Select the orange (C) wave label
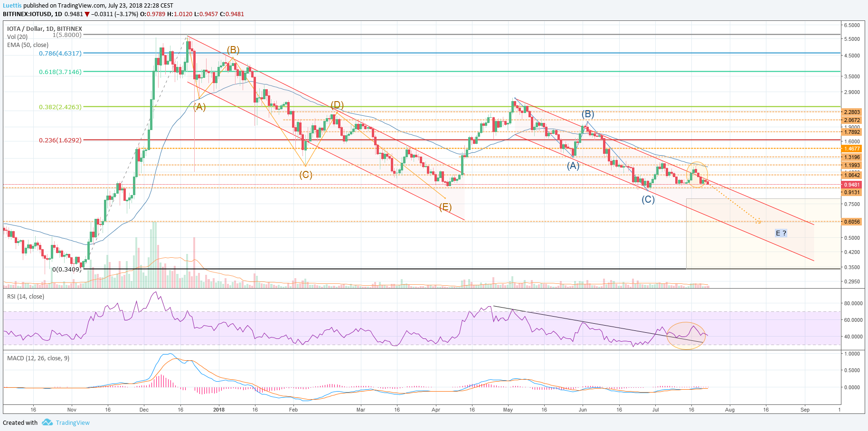 (x=306, y=175)
